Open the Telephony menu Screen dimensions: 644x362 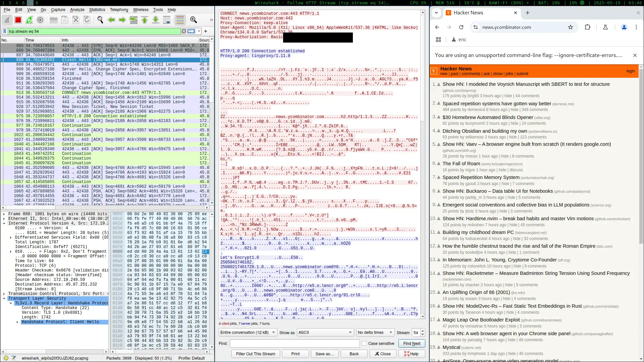click(x=119, y=10)
